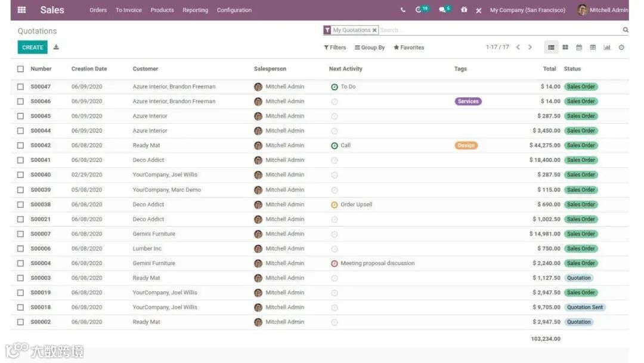
Task: Switch to pivot table view icon
Action: point(593,47)
